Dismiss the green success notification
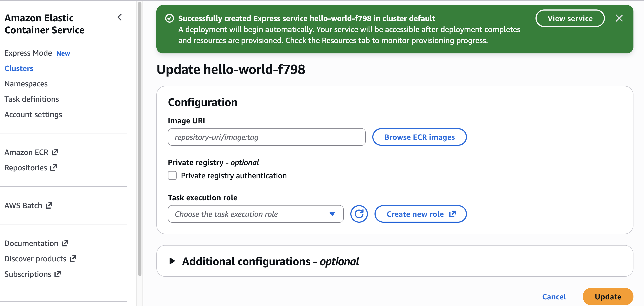644x306 pixels. [x=619, y=18]
